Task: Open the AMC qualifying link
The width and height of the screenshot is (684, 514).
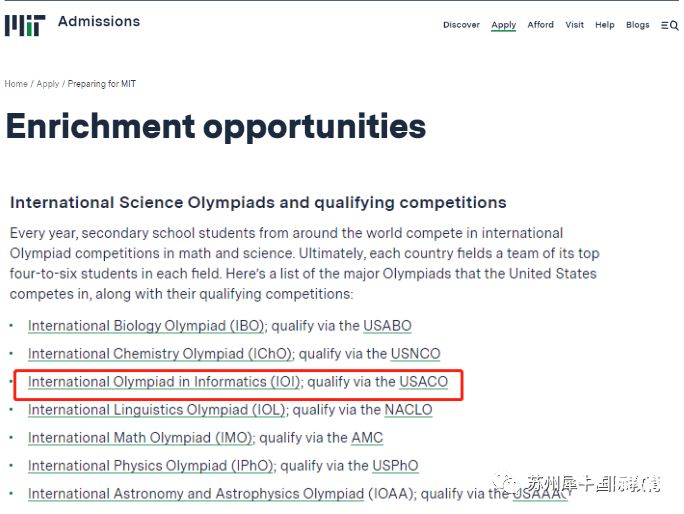Action: point(367,438)
